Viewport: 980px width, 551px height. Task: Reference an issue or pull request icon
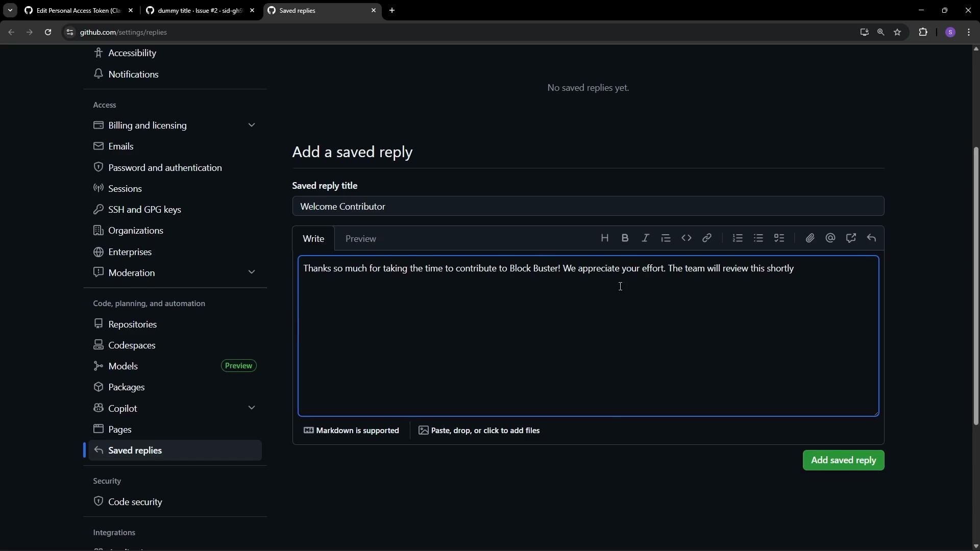[851, 238]
